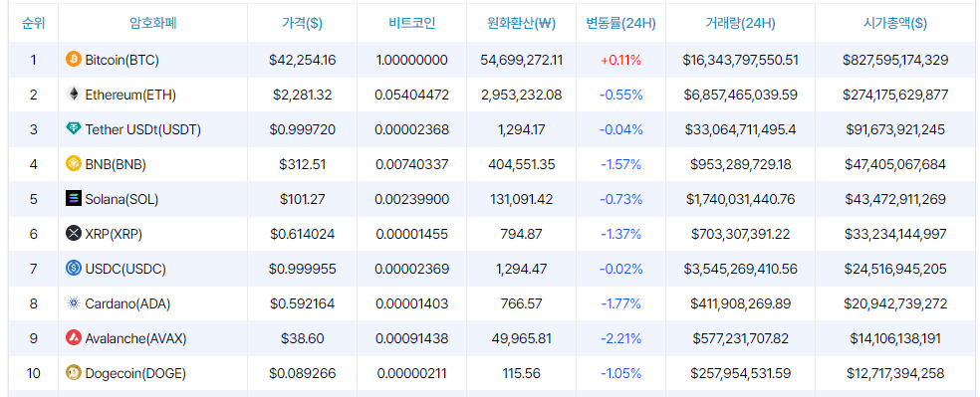Click the 원화환산(₩) column header

pyautogui.click(x=521, y=24)
